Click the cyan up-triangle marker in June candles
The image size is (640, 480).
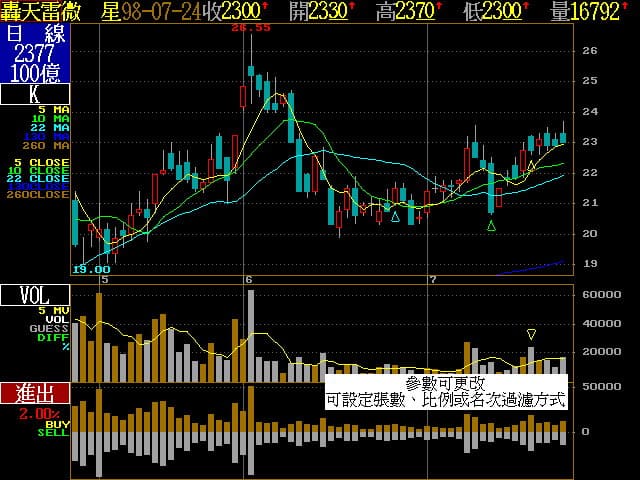tap(395, 216)
